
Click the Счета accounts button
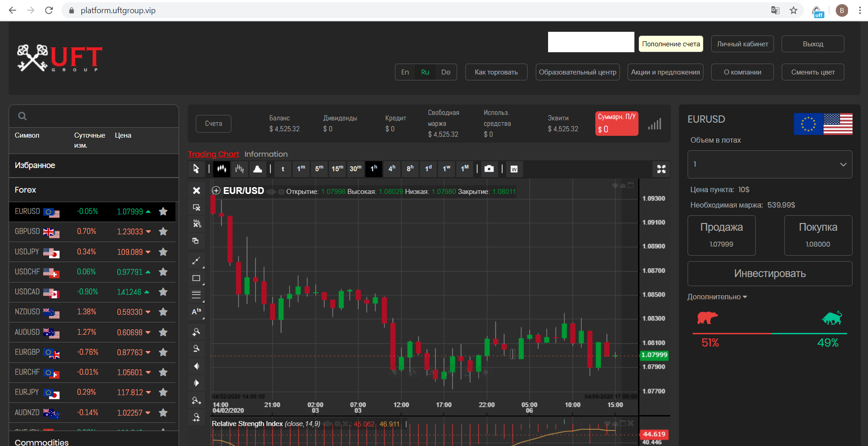point(214,124)
